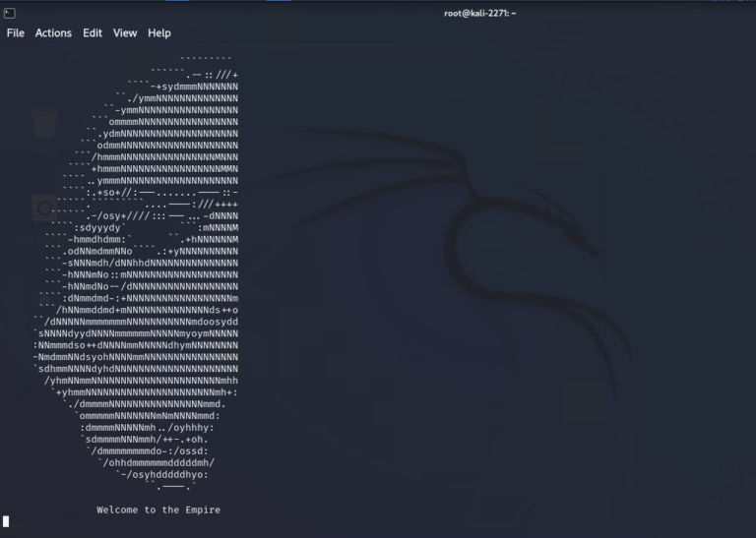Open the Edit menu
The width and height of the screenshot is (756, 538).
pos(93,32)
